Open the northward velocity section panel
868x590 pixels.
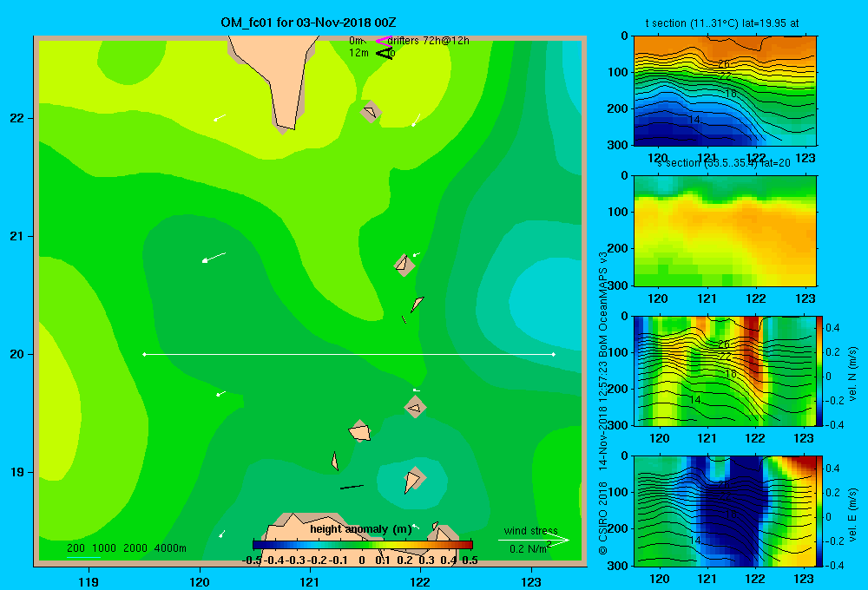point(725,370)
